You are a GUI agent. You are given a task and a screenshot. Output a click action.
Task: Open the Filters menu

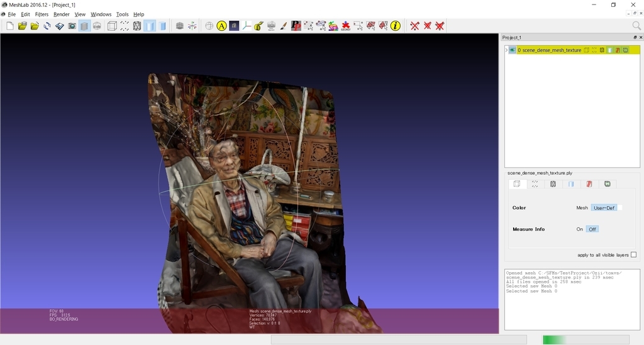42,14
